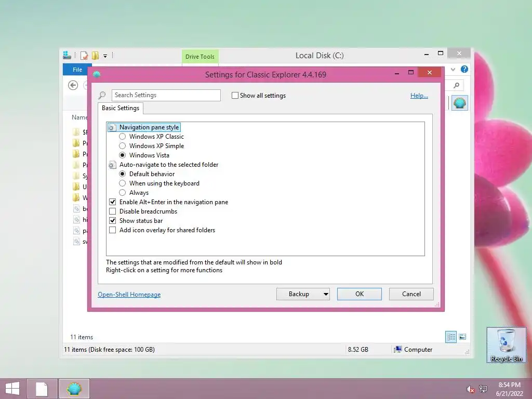The height and width of the screenshot is (399, 532).
Task: Click the Explorer search magnifier icon
Action: [x=456, y=85]
